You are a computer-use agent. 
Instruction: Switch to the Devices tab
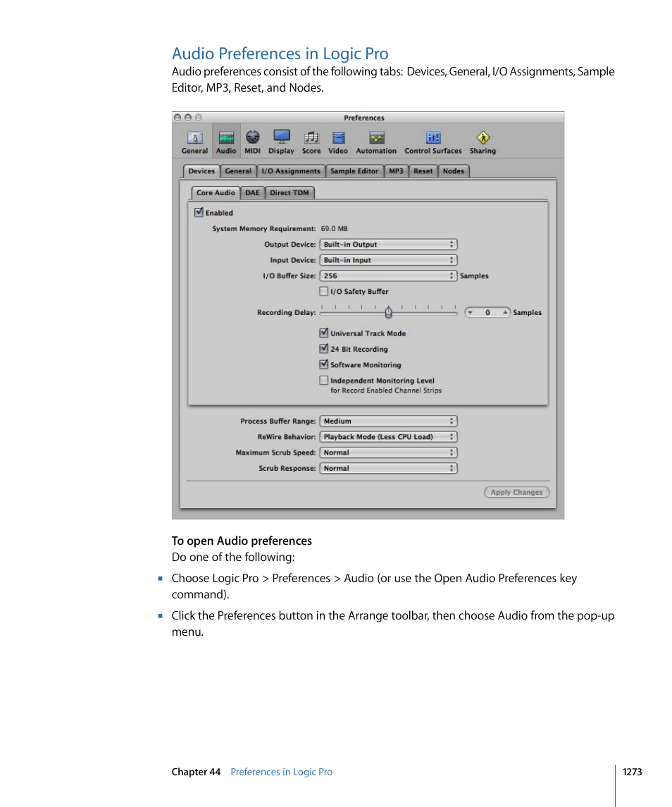pyautogui.click(x=201, y=171)
